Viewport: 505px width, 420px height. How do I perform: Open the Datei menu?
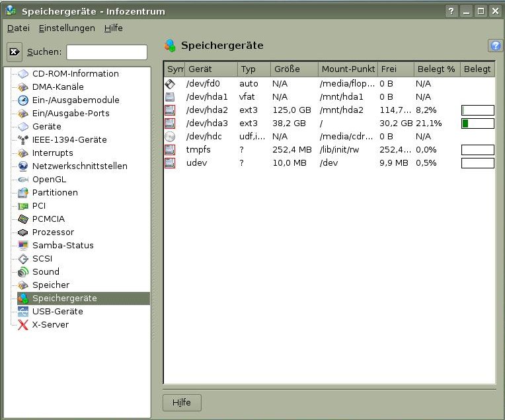pos(19,28)
